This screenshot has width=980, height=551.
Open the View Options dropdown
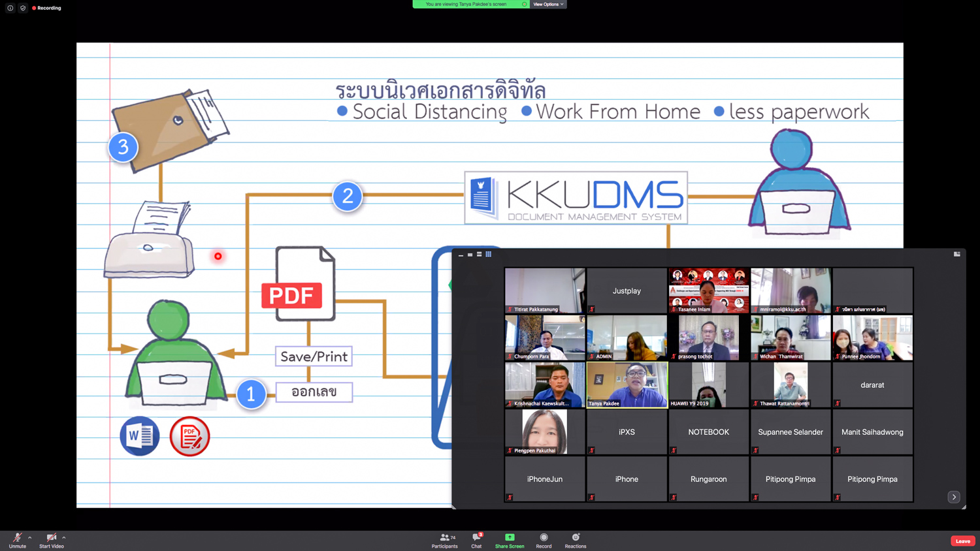click(x=548, y=4)
